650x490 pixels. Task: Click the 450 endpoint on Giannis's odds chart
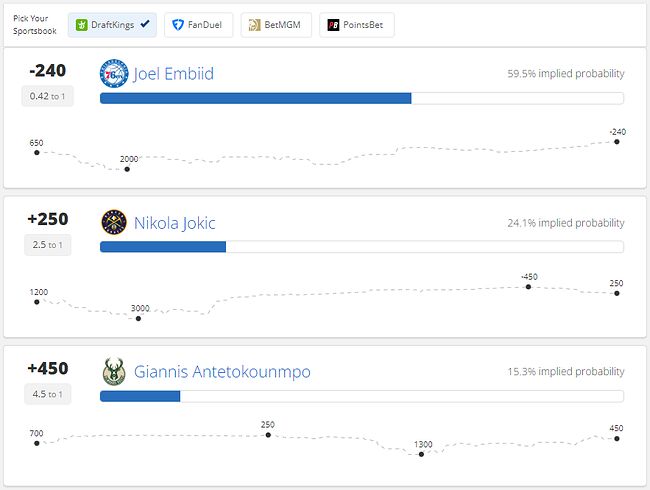pos(617,439)
